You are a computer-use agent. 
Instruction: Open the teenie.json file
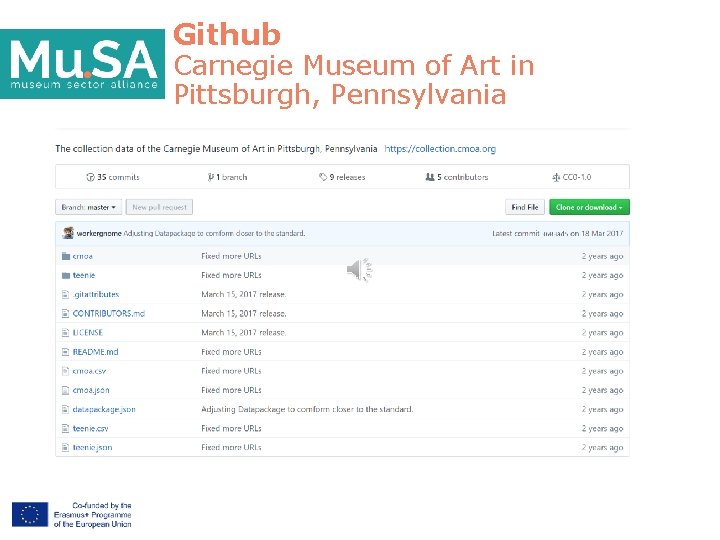[x=92, y=447]
